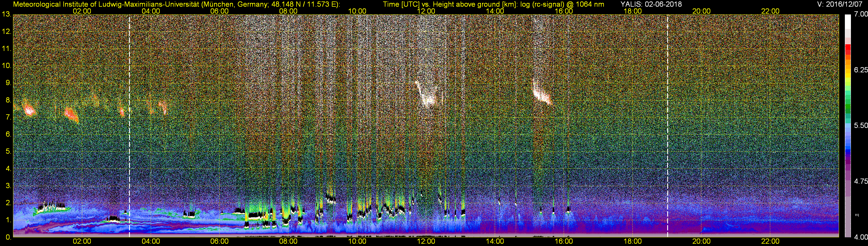
Task: Click the 04:00 label on the bottom axis
Action: pyautogui.click(x=151, y=241)
